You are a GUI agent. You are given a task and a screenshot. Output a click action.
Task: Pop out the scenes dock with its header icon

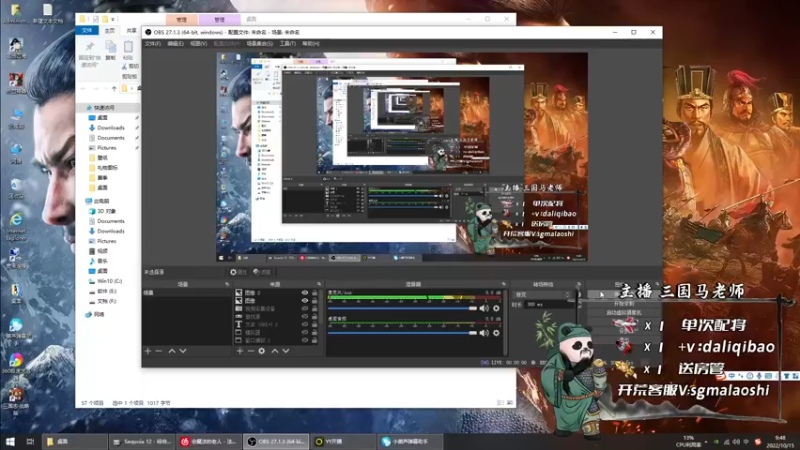pyautogui.click(x=227, y=284)
